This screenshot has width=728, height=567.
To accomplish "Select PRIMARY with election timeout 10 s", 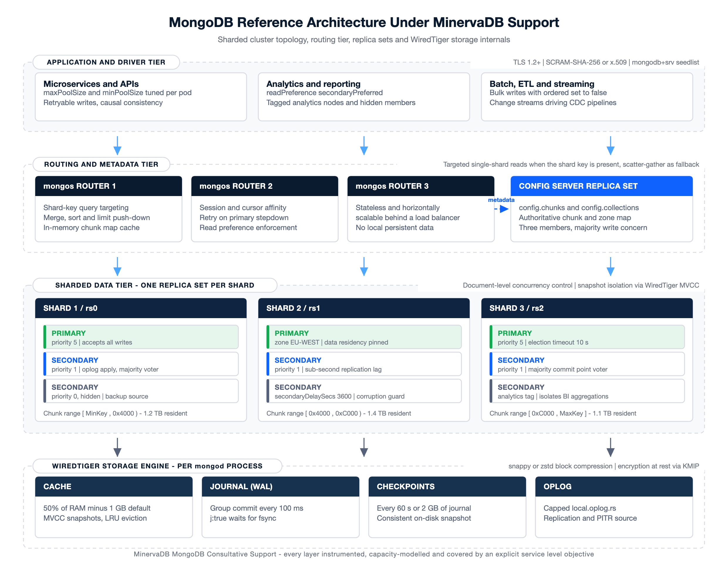I will [587, 337].
